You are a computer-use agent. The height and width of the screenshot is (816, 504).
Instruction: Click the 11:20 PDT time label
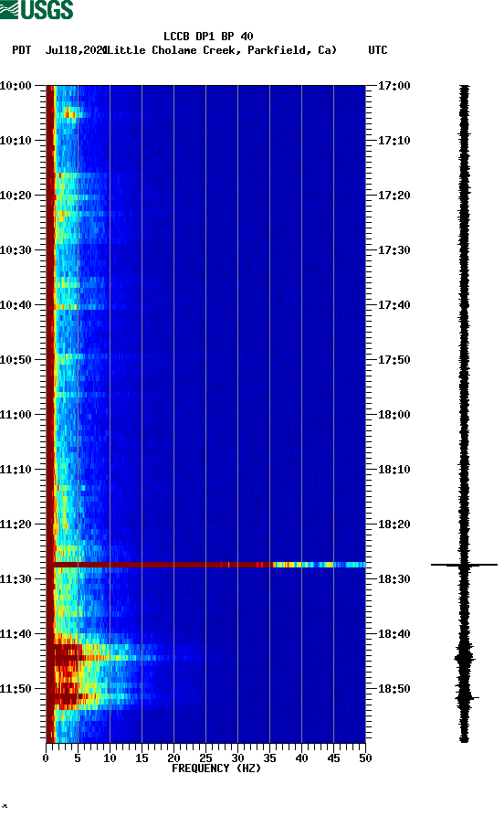pos(16,525)
